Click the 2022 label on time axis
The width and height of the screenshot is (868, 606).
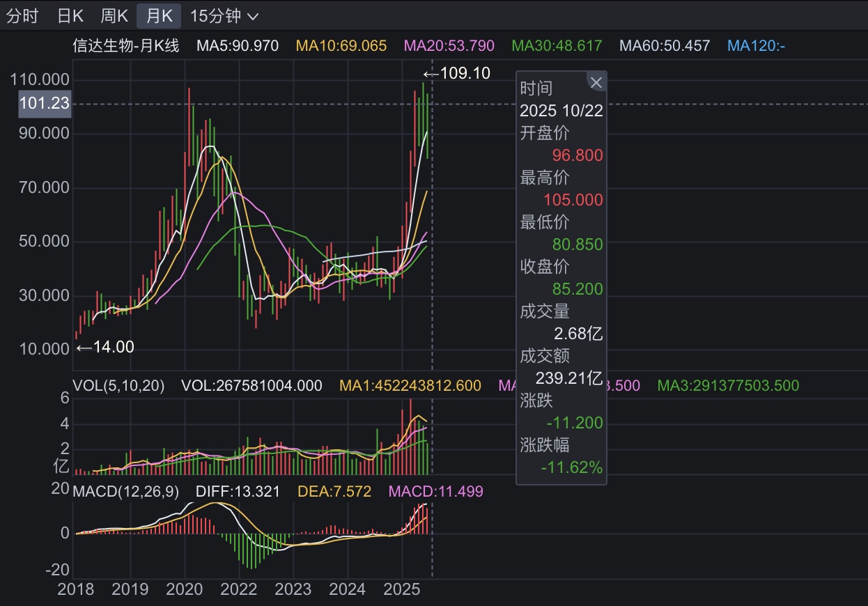coord(238,590)
